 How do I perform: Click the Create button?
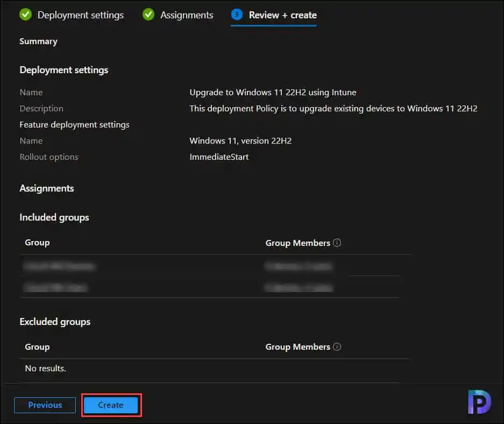111,405
